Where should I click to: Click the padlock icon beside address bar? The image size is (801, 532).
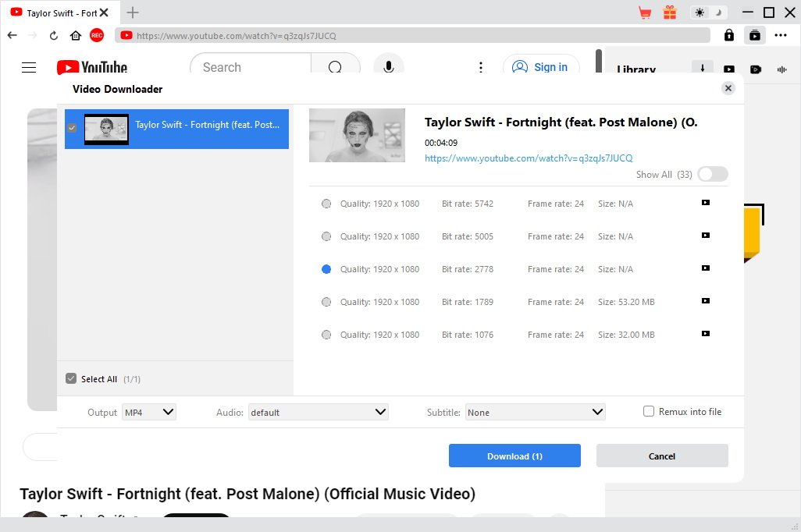click(x=729, y=35)
